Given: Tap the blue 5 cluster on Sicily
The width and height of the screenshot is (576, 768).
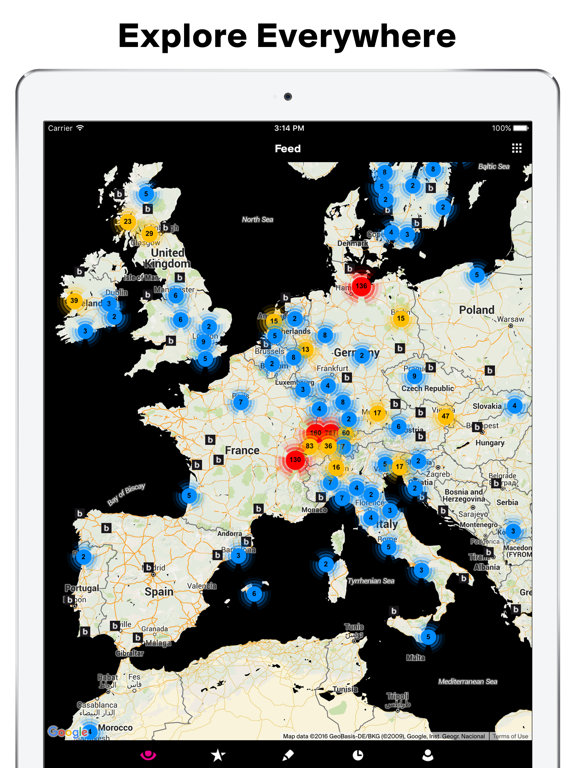Looking at the screenshot, I should point(428,637).
